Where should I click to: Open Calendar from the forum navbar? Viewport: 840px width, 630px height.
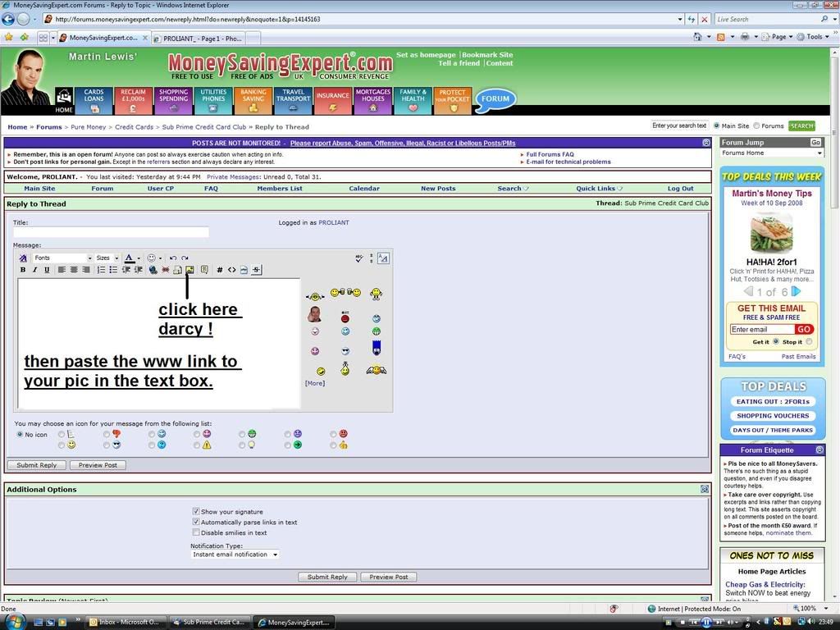(x=364, y=189)
